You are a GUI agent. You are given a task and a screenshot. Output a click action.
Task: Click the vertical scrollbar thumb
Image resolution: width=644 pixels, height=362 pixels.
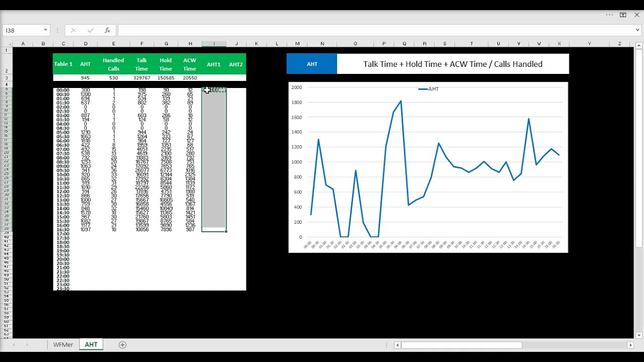pyautogui.click(x=639, y=148)
